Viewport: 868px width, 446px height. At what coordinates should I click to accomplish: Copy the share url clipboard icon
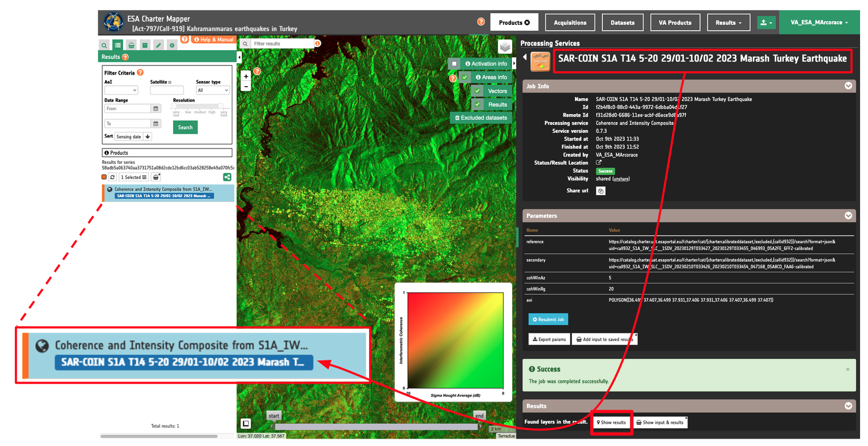600,191
